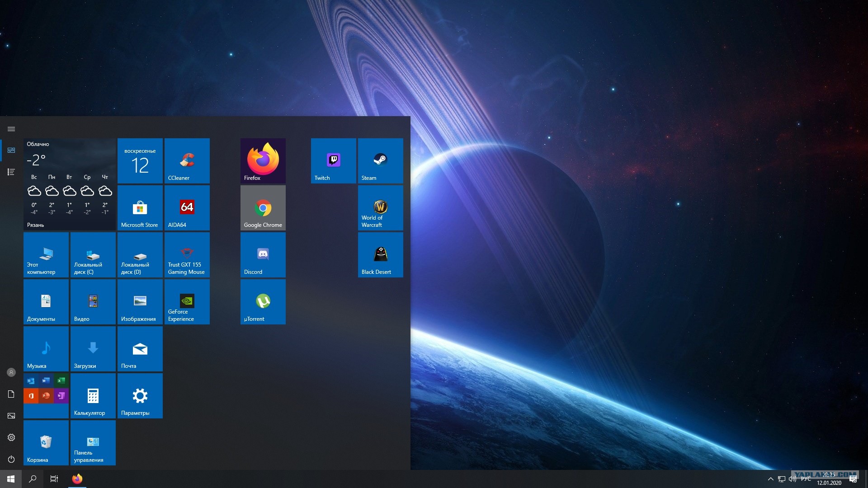Show hidden system tray icons
The width and height of the screenshot is (868, 488).
(x=771, y=479)
